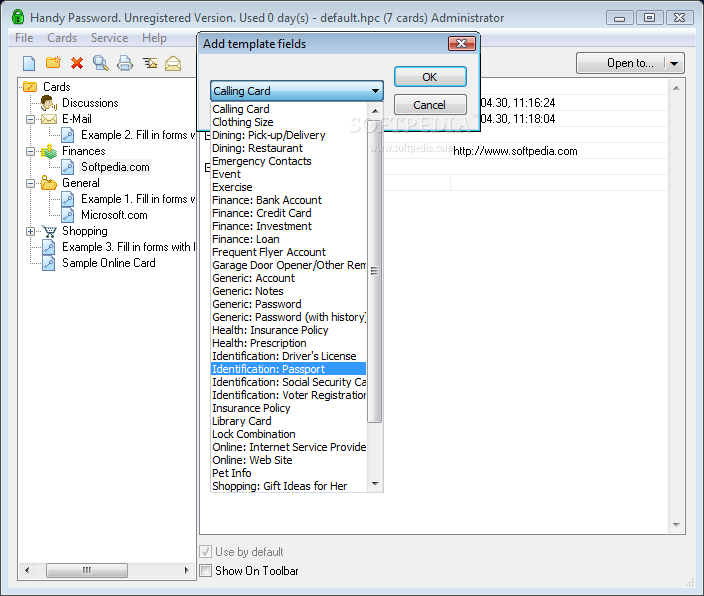Click the tree scroll right arrow
Screen dimensions: 704x596
[x=186, y=570]
